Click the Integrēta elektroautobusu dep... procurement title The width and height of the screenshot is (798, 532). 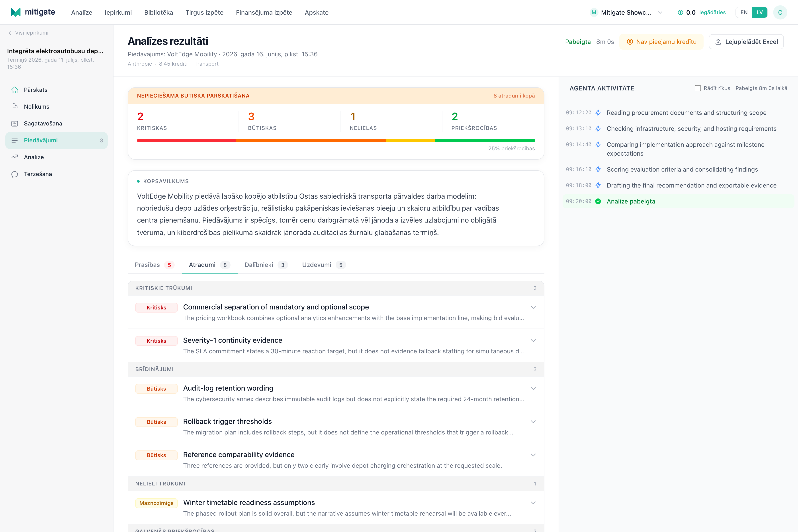pyautogui.click(x=55, y=51)
